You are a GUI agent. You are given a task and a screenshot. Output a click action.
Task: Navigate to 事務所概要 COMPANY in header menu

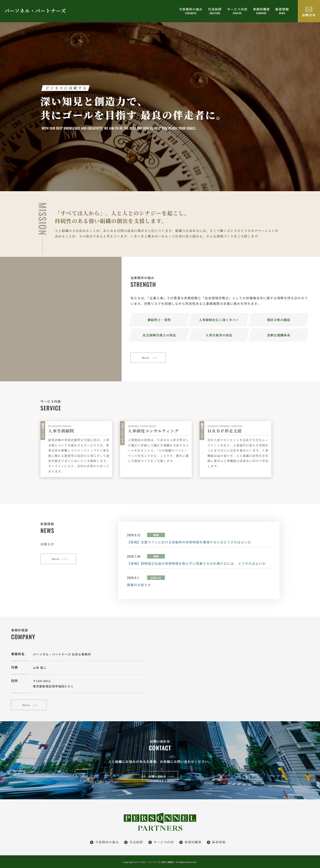[x=261, y=11]
